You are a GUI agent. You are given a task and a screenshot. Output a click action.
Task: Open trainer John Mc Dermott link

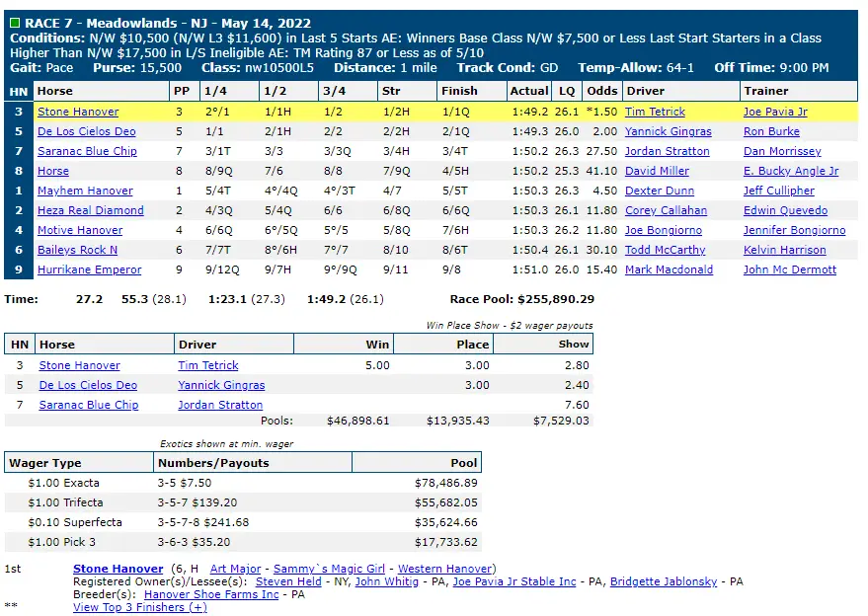coord(790,270)
